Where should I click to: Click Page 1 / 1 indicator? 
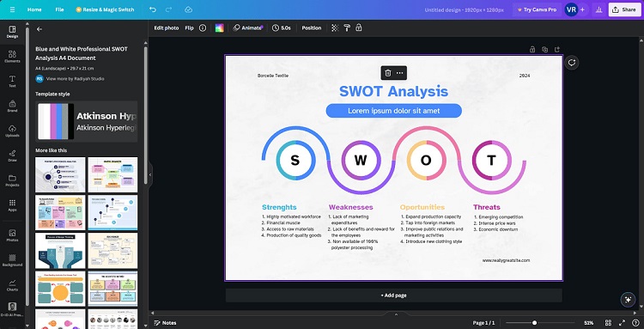click(483, 323)
